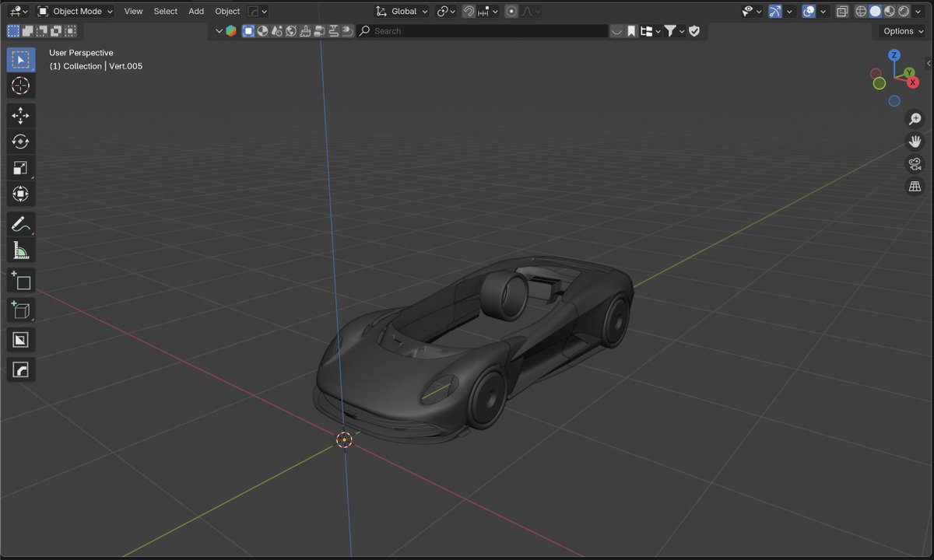
Task: Click the bookmark icon next to the search
Action: point(632,31)
